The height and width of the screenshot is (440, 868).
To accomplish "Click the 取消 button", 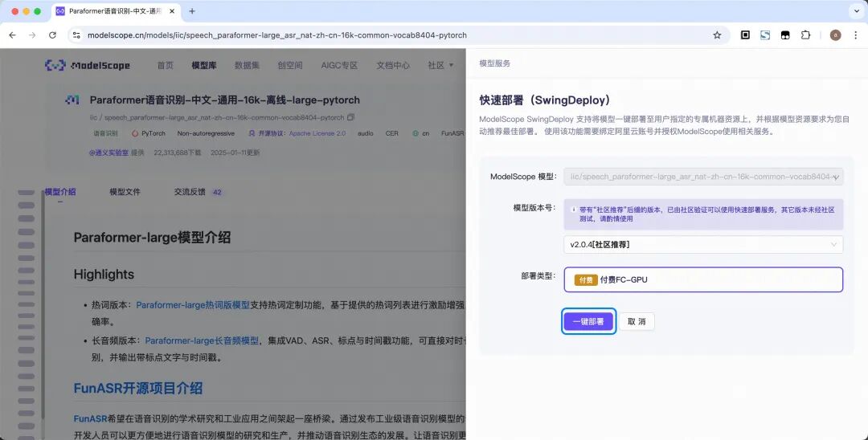I will pos(637,322).
